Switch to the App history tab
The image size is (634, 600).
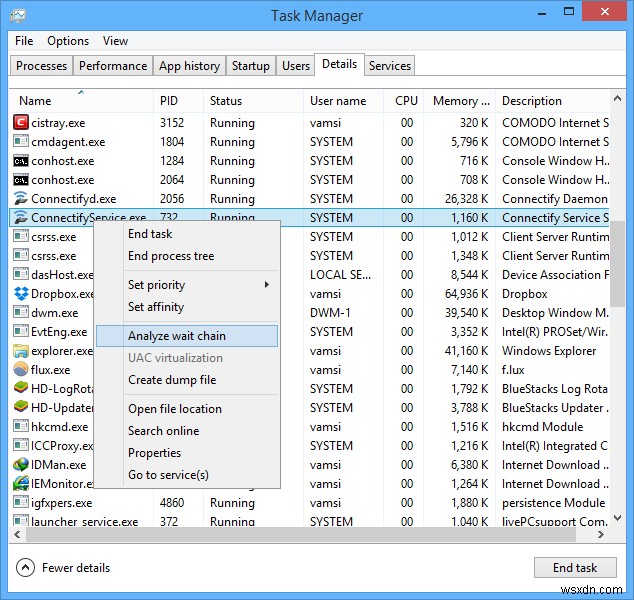point(189,65)
